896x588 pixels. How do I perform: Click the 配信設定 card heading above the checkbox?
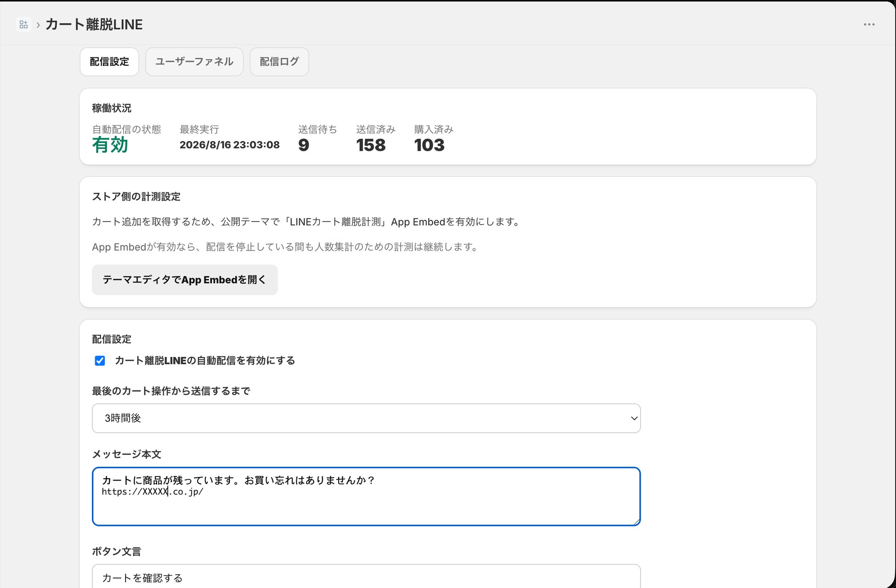tap(112, 339)
